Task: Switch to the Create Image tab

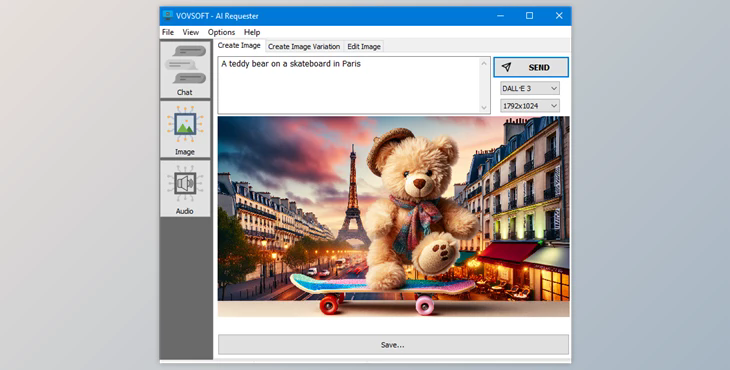Action: pos(239,46)
